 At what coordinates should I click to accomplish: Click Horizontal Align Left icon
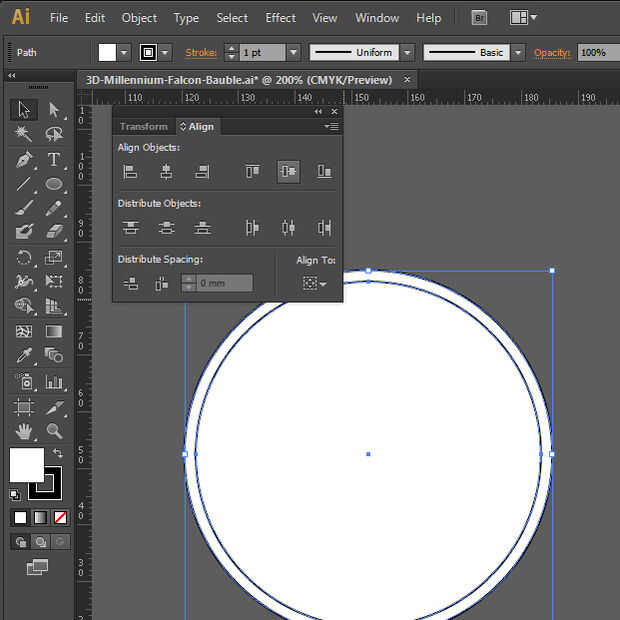[130, 172]
